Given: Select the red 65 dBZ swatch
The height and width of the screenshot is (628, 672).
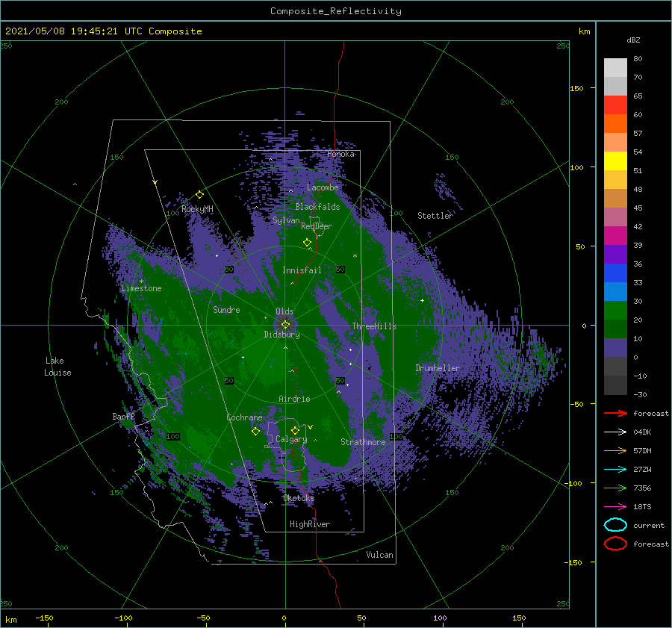Looking at the screenshot, I should coord(615,105).
